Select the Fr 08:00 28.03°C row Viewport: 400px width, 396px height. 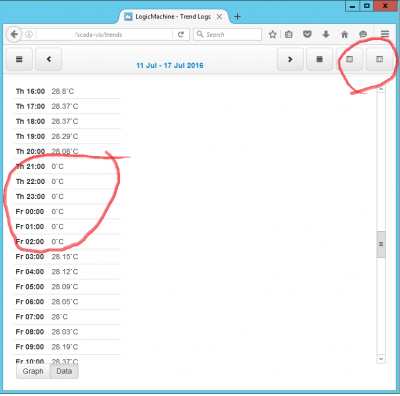click(x=67, y=332)
